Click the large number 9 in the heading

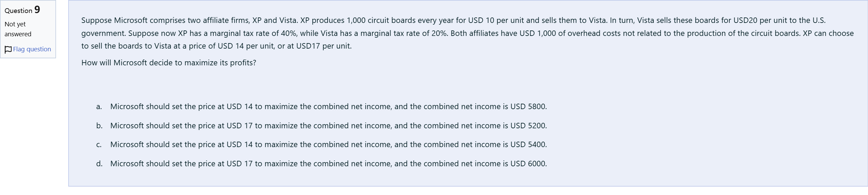pos(37,10)
